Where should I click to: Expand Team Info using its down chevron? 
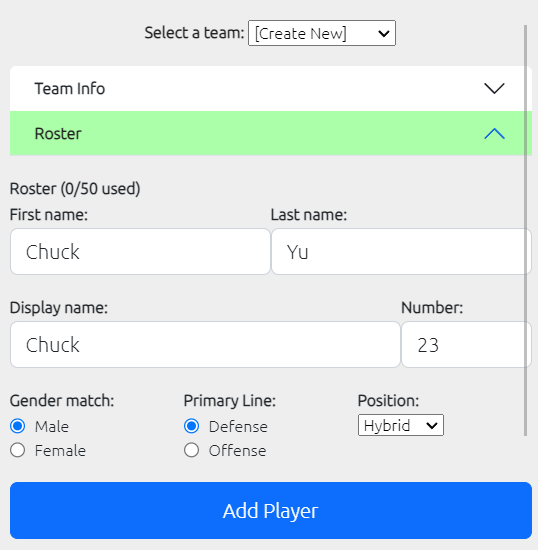click(x=494, y=88)
